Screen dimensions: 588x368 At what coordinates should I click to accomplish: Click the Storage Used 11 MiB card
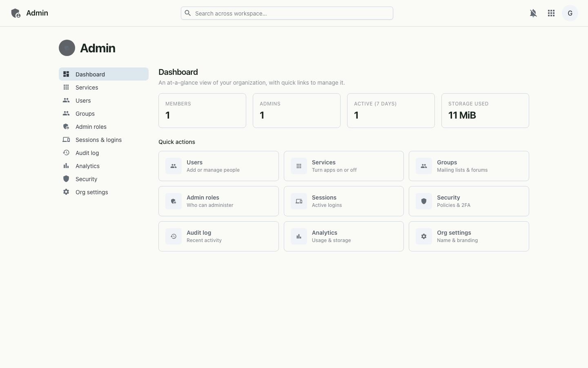[485, 110]
